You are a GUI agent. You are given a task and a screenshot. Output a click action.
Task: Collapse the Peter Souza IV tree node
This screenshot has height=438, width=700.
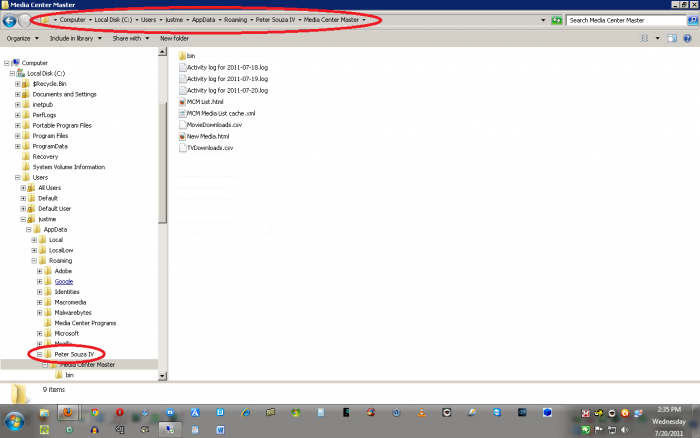(x=39, y=355)
